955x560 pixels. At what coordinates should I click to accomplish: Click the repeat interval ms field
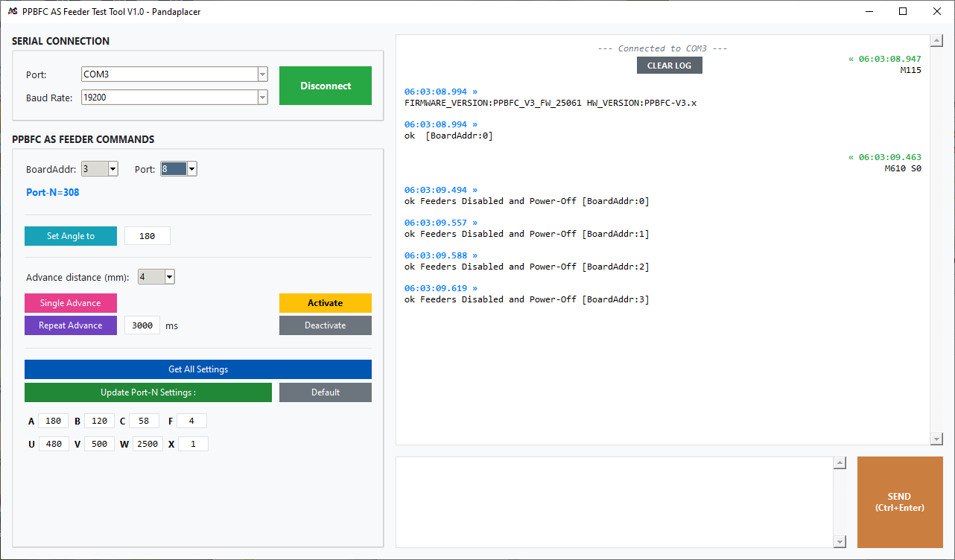[142, 325]
